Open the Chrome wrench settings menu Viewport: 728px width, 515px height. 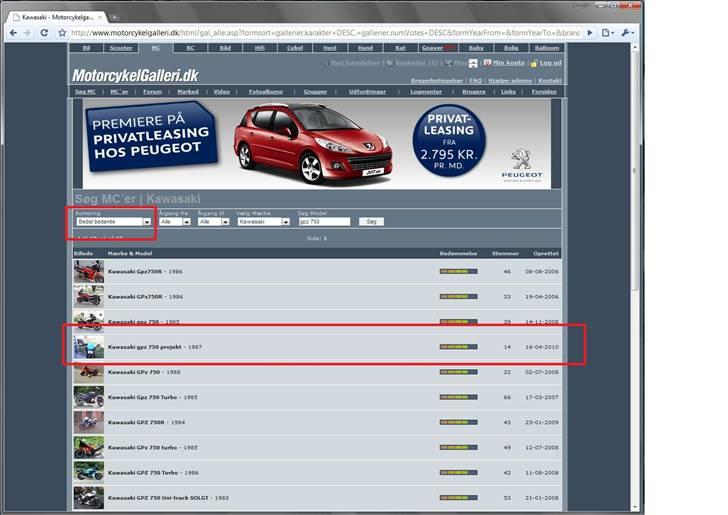(x=626, y=32)
